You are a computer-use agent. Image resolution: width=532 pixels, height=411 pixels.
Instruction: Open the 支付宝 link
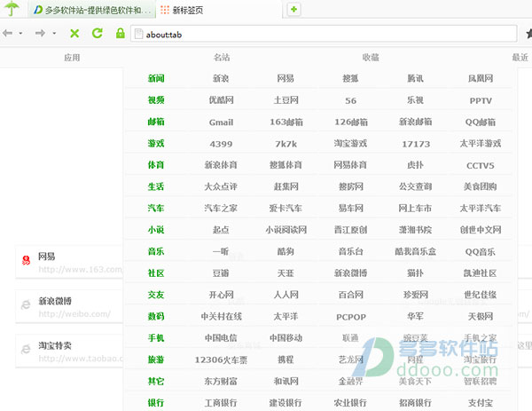click(481, 403)
